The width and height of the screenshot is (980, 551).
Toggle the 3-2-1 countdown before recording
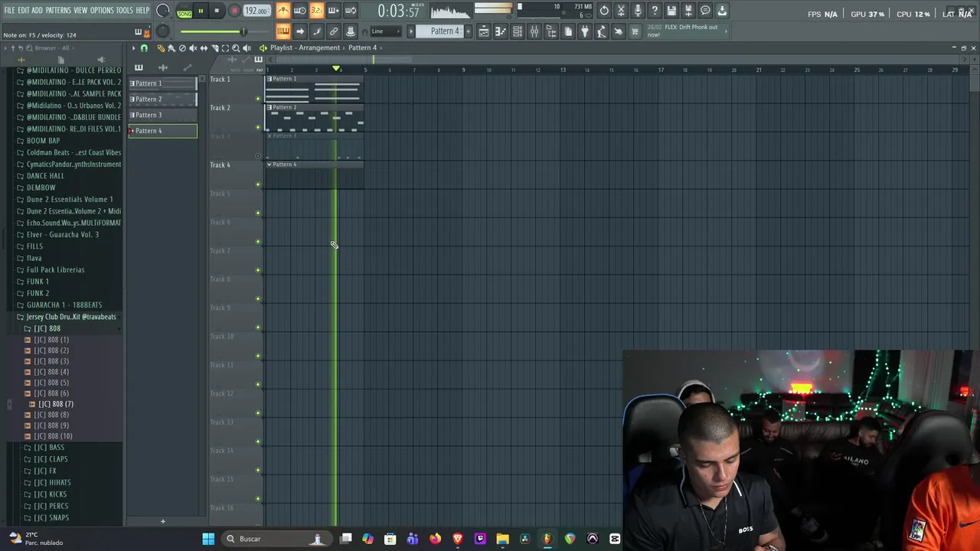tap(317, 11)
